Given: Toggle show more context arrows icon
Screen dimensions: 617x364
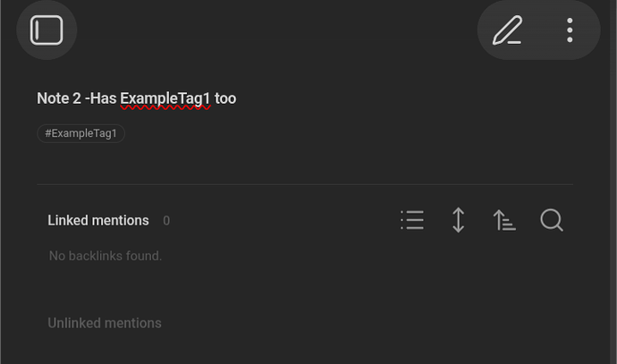Looking at the screenshot, I should click(x=458, y=220).
